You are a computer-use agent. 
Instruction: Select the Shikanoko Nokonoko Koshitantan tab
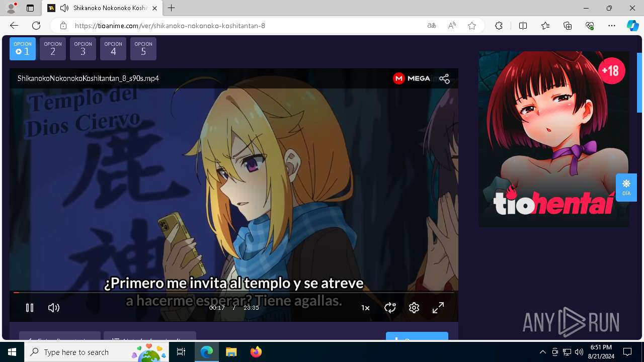[102, 8]
